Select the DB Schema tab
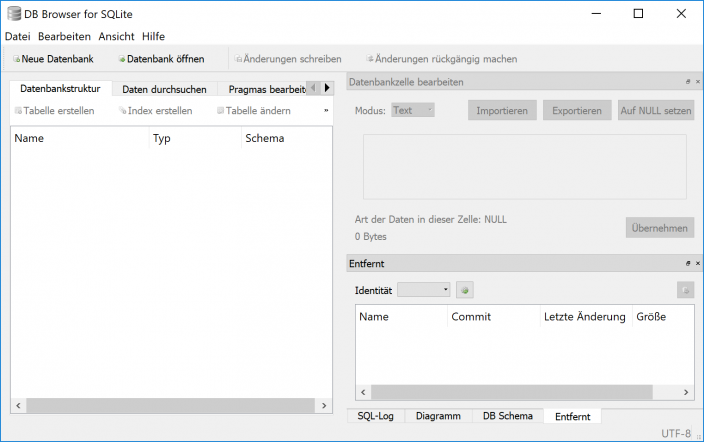This screenshot has height=442, width=704. pyautogui.click(x=505, y=415)
